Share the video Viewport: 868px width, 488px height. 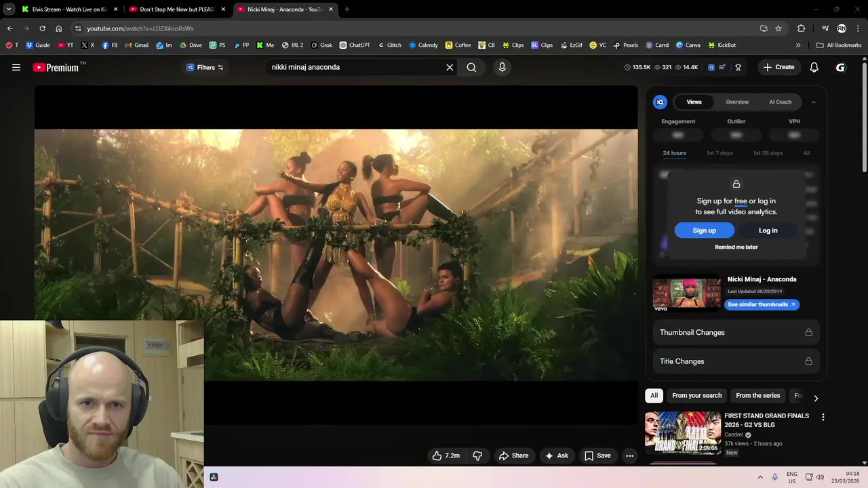513,455
